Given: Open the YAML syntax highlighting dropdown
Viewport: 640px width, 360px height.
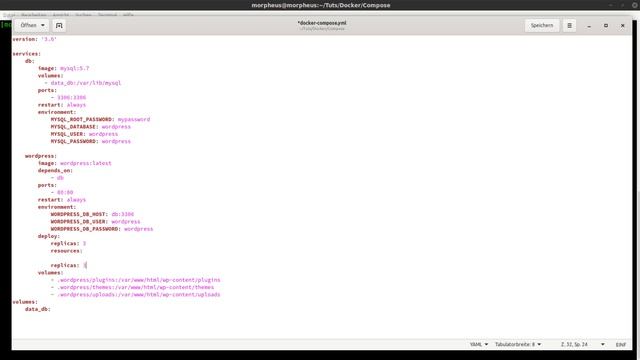Looking at the screenshot, I should [x=479, y=344].
